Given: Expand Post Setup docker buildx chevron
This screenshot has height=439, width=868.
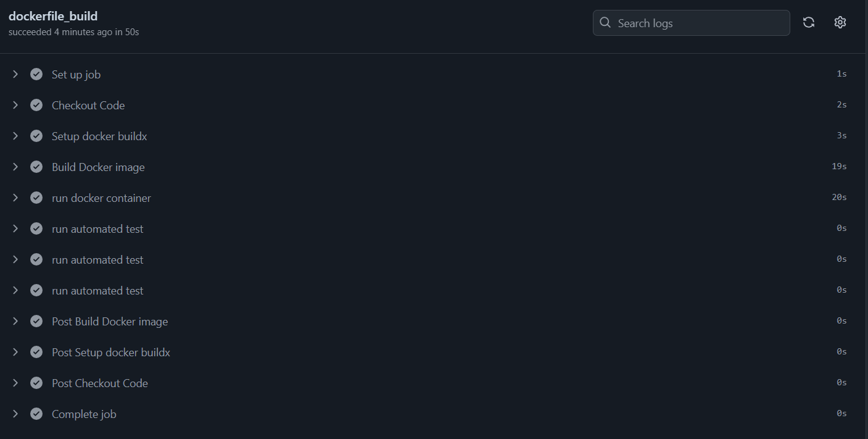Looking at the screenshot, I should [15, 352].
